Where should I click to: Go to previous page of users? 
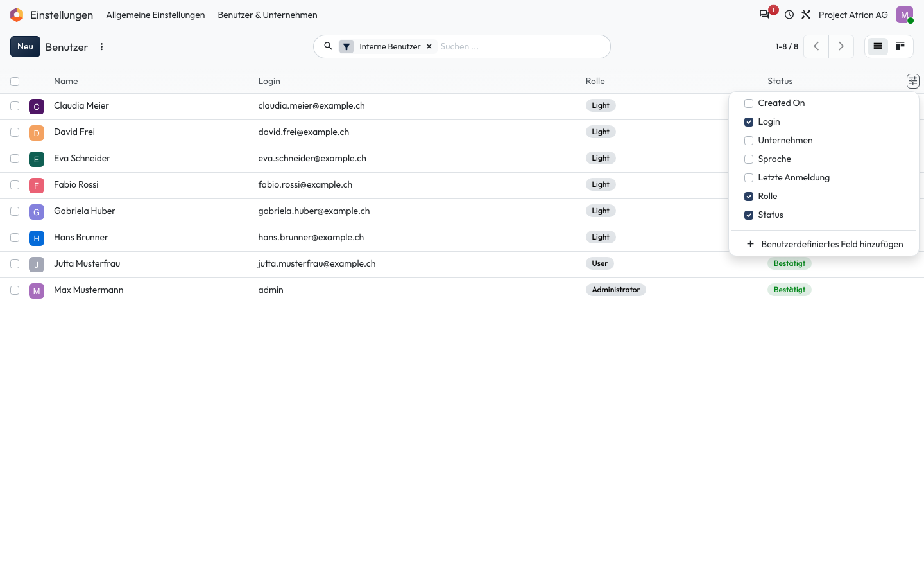816,46
